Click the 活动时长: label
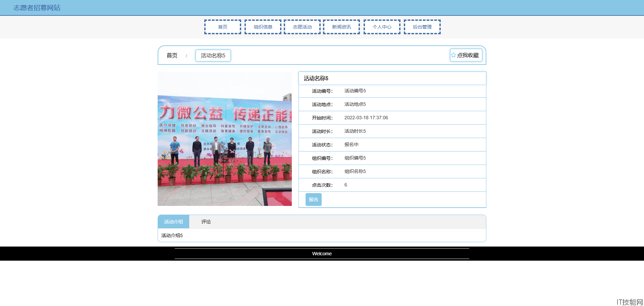Viewport: 644px width, 306px height. [x=322, y=131]
